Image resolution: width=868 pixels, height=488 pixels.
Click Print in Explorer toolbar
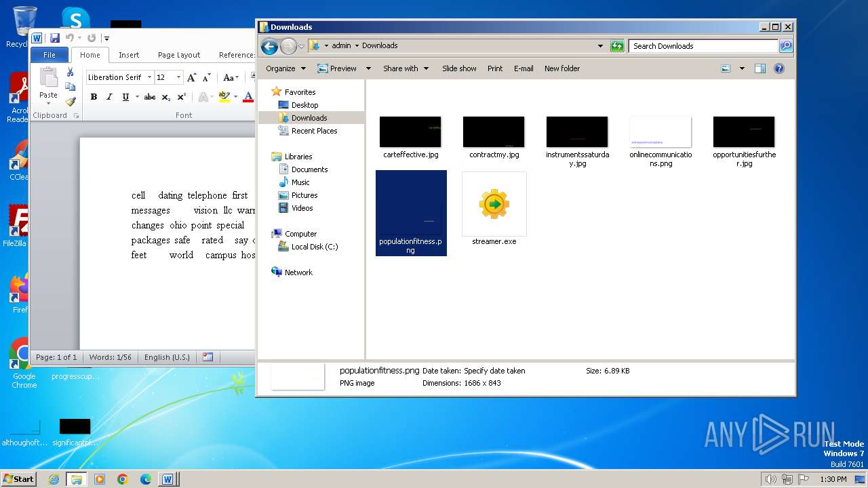click(495, 68)
